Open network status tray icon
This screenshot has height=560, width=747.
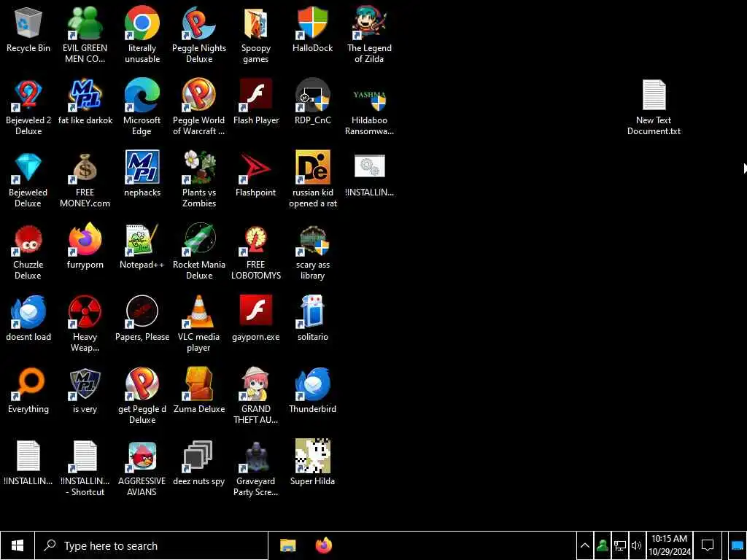[620, 545]
